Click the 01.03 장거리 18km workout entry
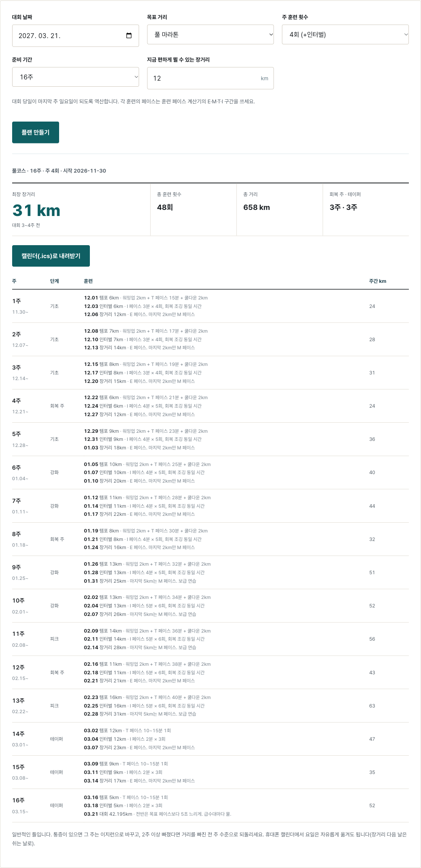Image resolution: width=421 pixels, height=868 pixels. [x=139, y=448]
